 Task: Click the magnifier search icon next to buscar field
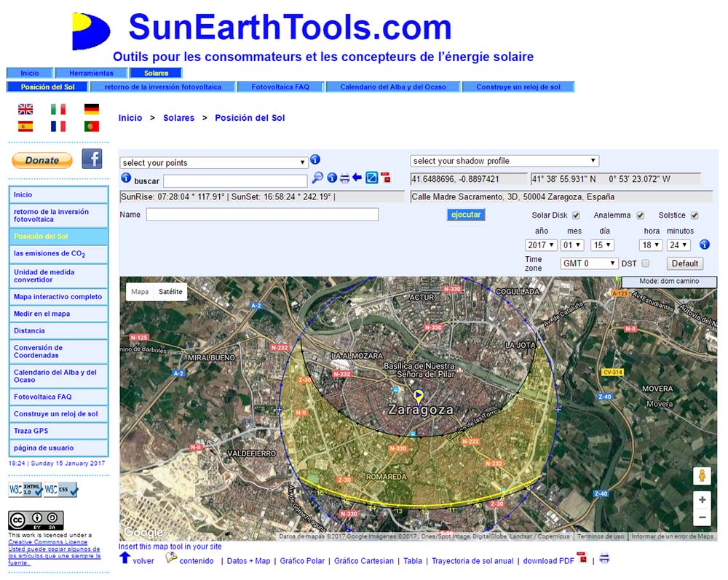[x=317, y=178]
